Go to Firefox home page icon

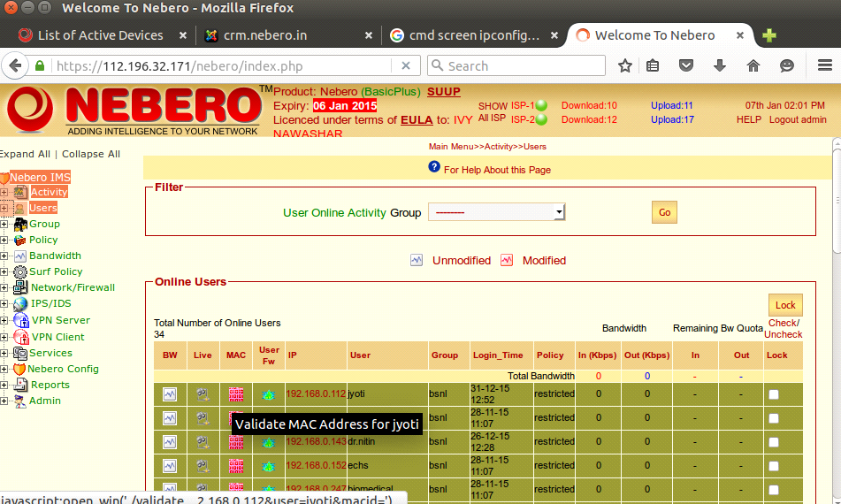click(x=753, y=66)
